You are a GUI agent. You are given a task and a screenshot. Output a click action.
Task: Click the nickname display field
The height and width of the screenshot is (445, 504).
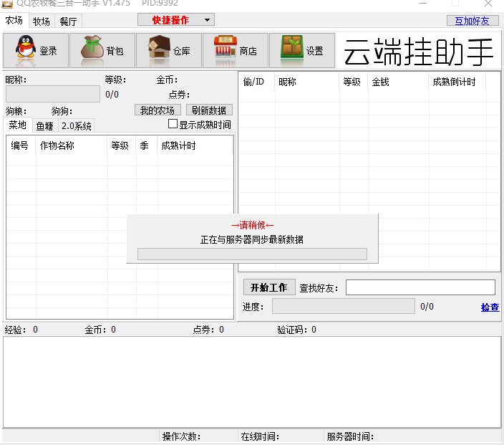53,94
